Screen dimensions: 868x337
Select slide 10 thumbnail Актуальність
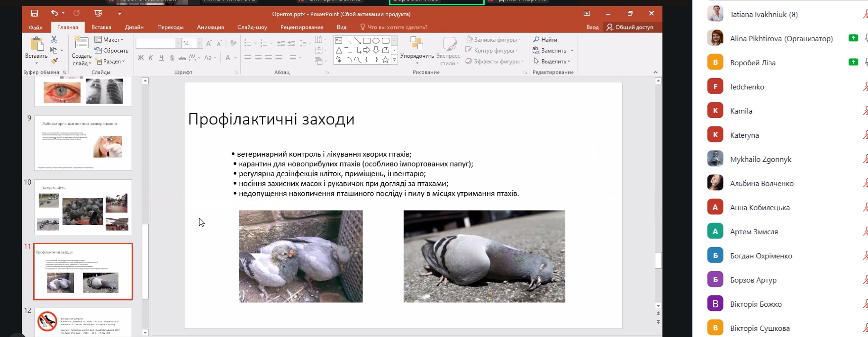coord(83,207)
